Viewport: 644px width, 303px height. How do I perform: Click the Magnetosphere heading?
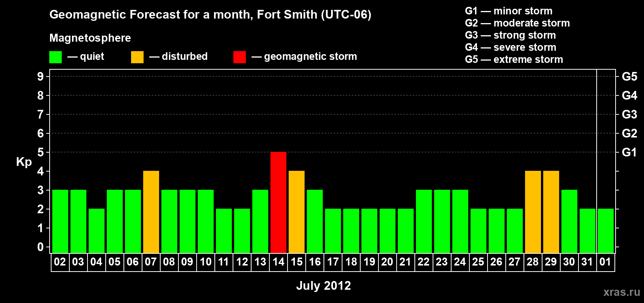90,38
